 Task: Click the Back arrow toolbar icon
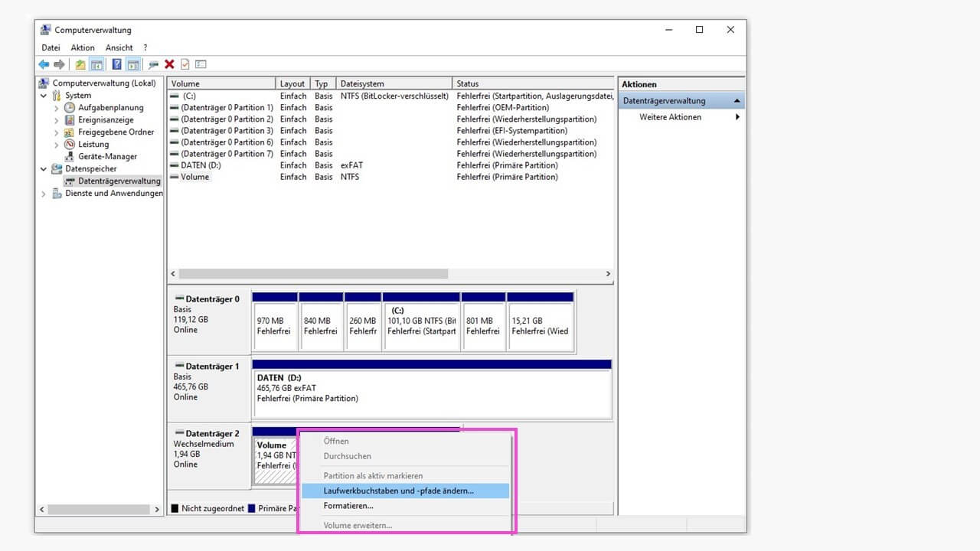pyautogui.click(x=44, y=64)
